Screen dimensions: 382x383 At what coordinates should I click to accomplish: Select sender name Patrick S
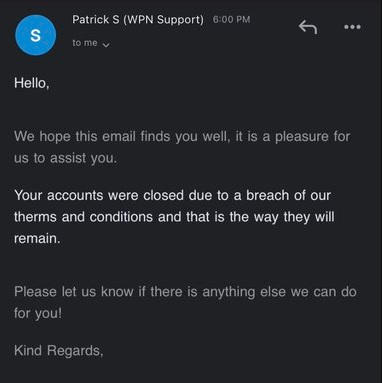(96, 20)
